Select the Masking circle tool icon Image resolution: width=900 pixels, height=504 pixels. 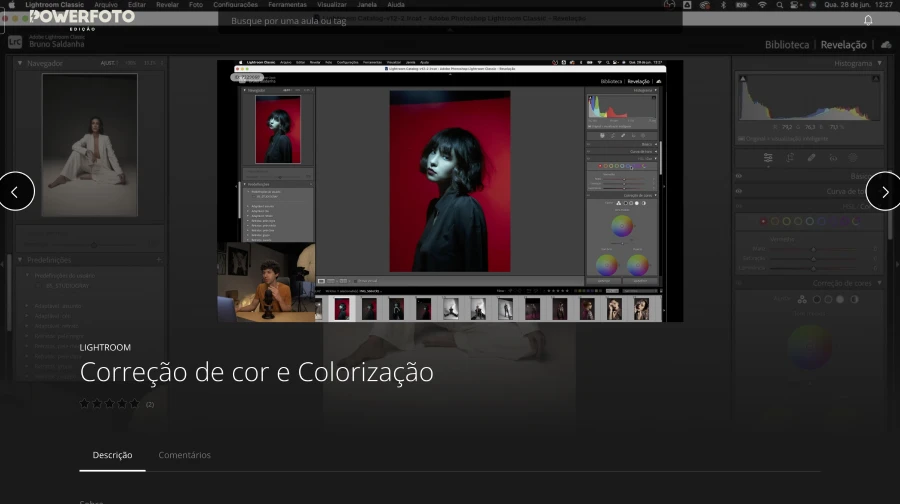pyautogui.click(x=854, y=158)
